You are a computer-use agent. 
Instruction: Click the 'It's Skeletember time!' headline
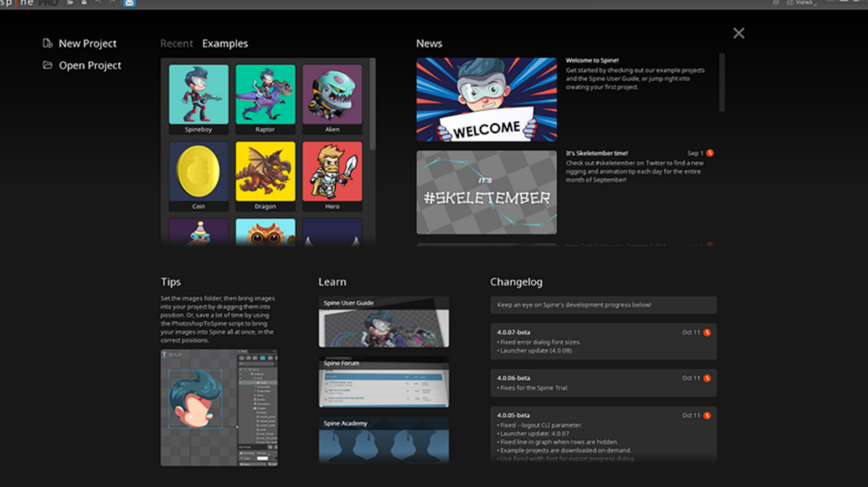click(x=597, y=153)
